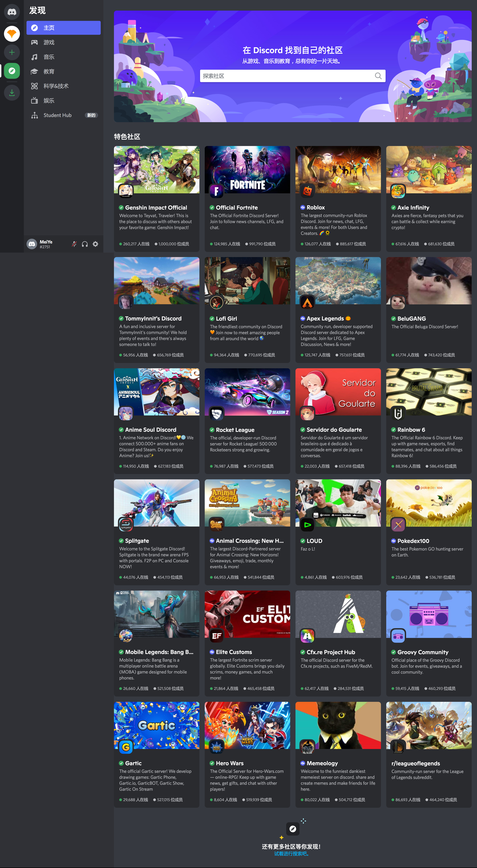
Task: Open Student Hub in sidebar
Action: point(64,115)
